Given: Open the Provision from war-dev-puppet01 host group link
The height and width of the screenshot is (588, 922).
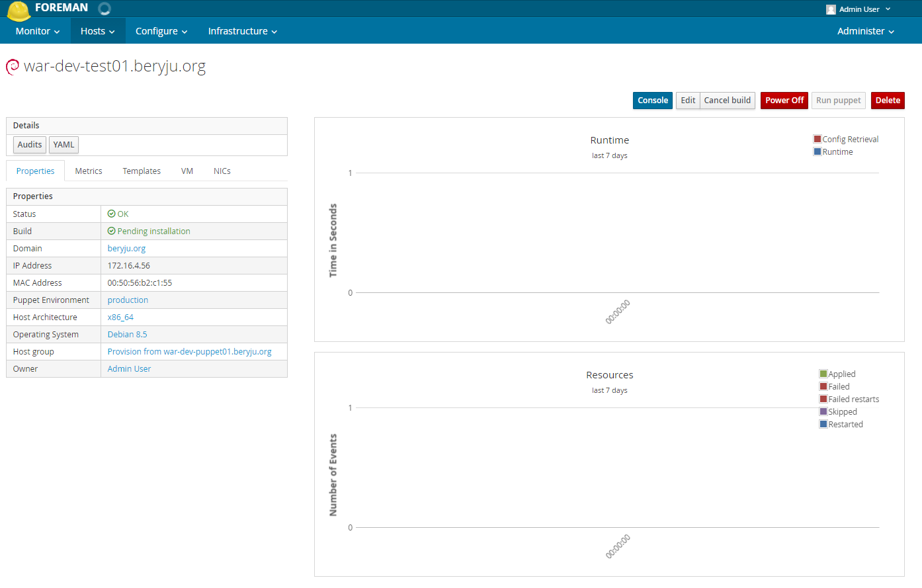Looking at the screenshot, I should [189, 351].
